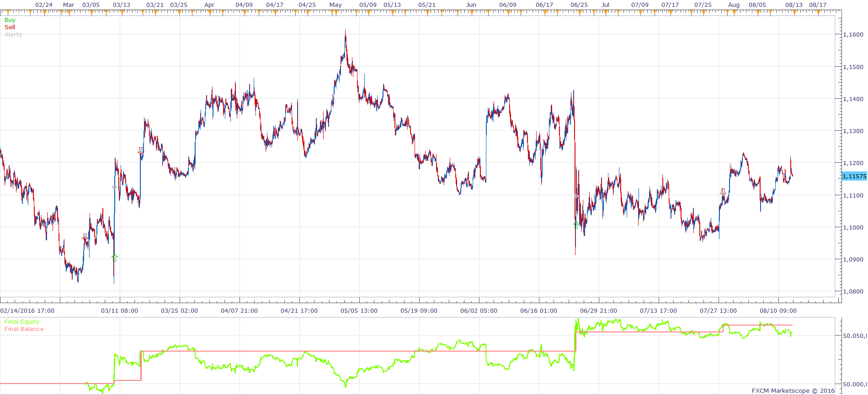
Task: Click the 1,1400 price axis label
Action: pos(853,99)
